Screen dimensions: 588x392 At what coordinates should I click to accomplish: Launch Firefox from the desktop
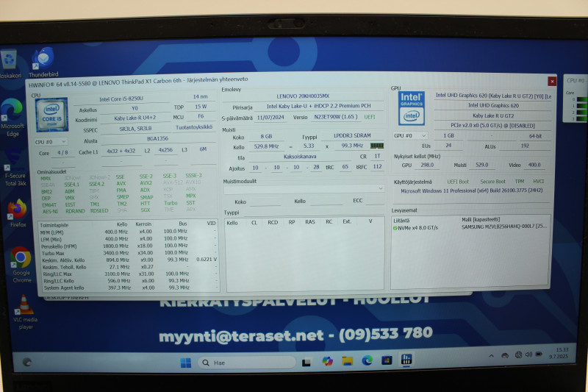[18, 214]
